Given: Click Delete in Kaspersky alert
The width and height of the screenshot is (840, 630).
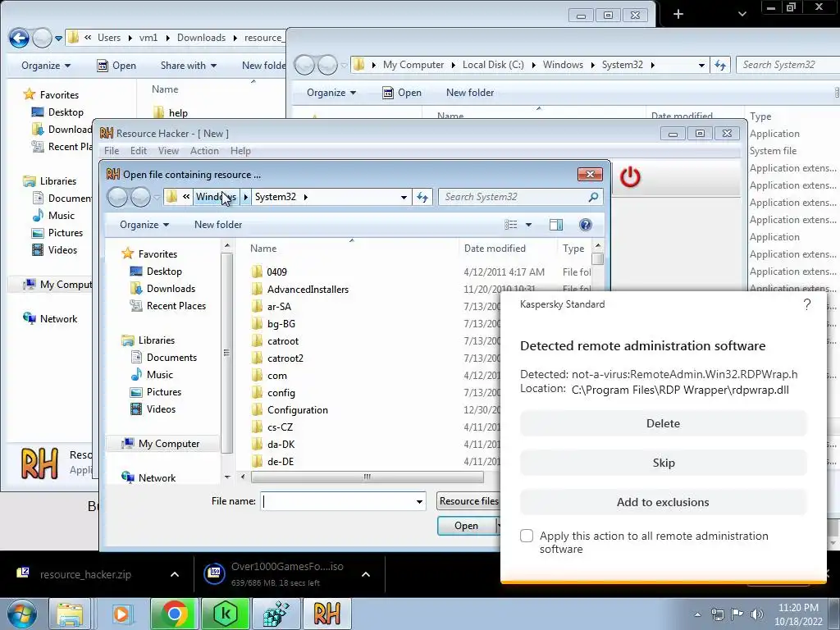Looking at the screenshot, I should tap(663, 423).
